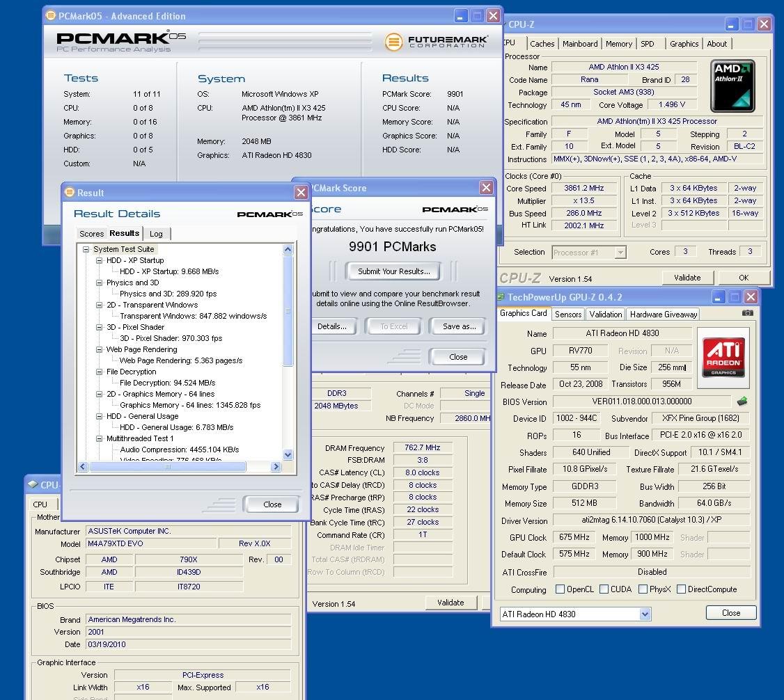
Task: Enable the OpenCL checkbox
Action: tap(560, 589)
